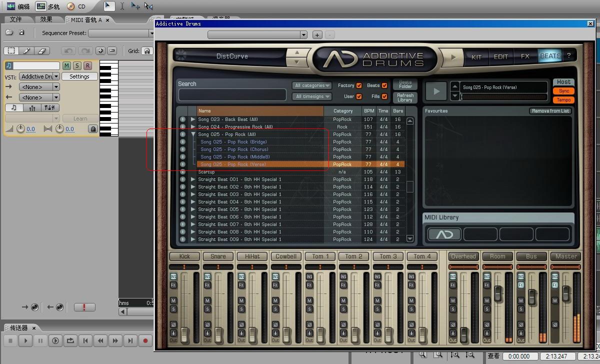
Task: Open the Addictive Drums preset dropdown at top
Action: pyautogui.click(x=257, y=34)
